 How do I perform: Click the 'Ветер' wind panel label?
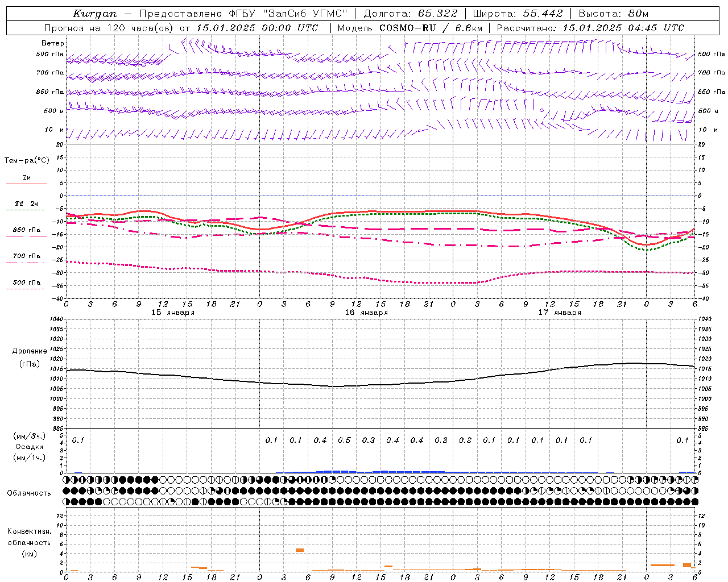(53, 43)
